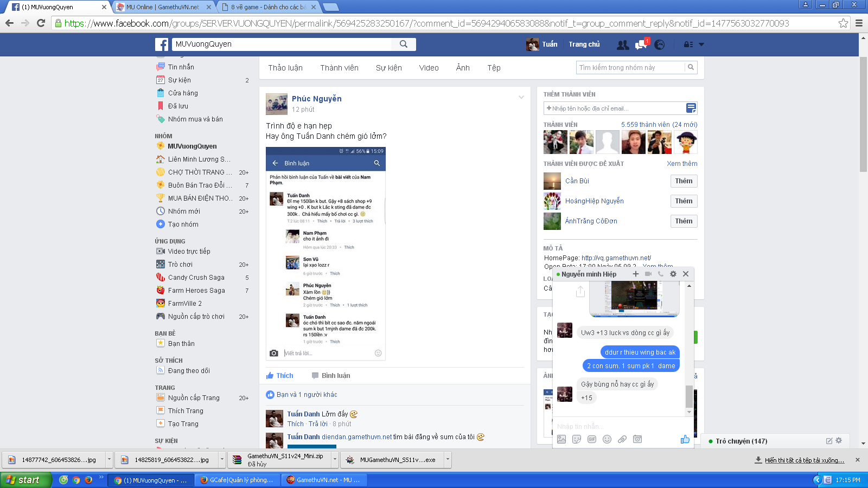Open emoji picker in chat window
The image size is (868, 488).
point(607,439)
